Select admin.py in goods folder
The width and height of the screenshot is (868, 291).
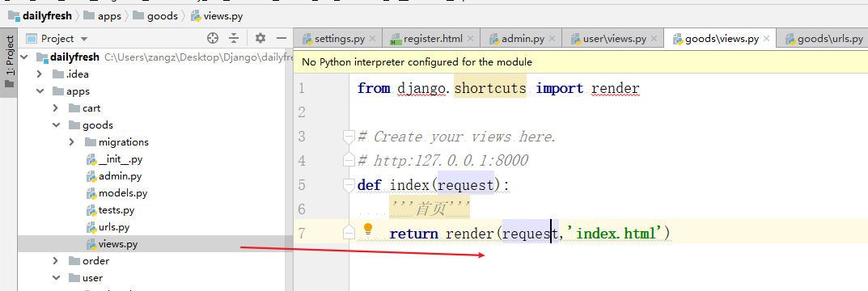(113, 176)
